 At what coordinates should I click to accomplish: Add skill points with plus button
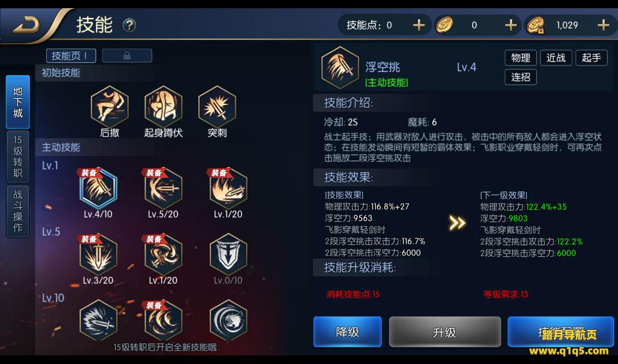tap(419, 25)
